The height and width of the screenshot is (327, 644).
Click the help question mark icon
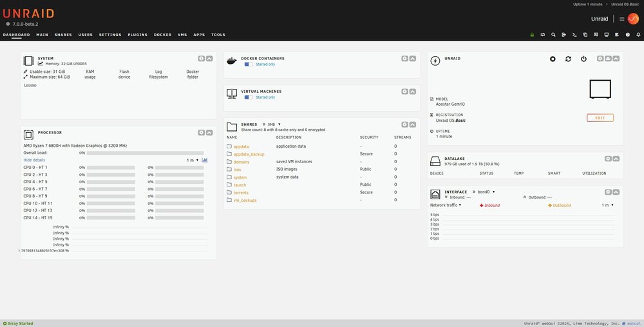(x=627, y=35)
